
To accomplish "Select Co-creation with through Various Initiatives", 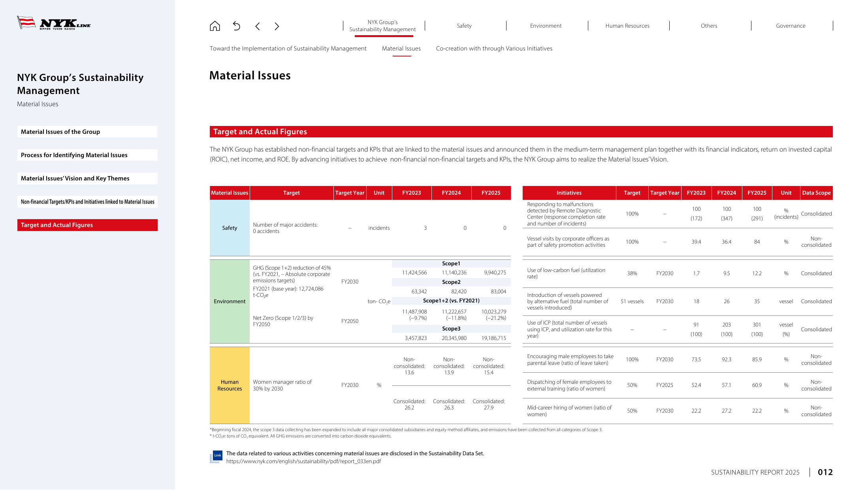I will point(494,49).
